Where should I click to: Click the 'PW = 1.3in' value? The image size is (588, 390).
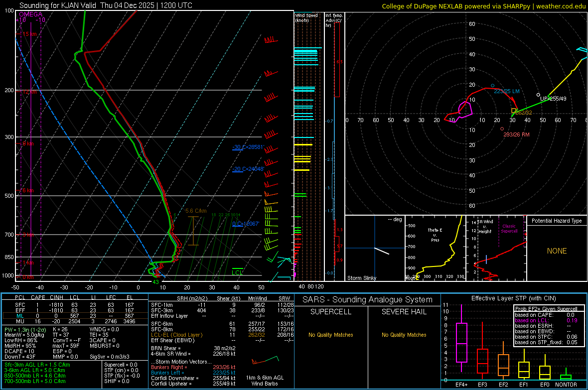pos(25,330)
